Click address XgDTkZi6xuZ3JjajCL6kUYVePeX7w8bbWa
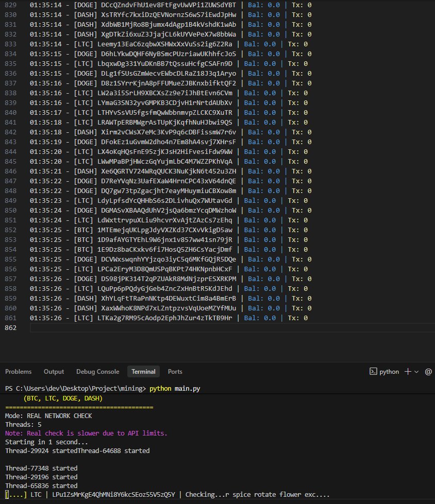Image resolution: width=435 pixels, height=504 pixels. pyautogui.click(x=169, y=34)
